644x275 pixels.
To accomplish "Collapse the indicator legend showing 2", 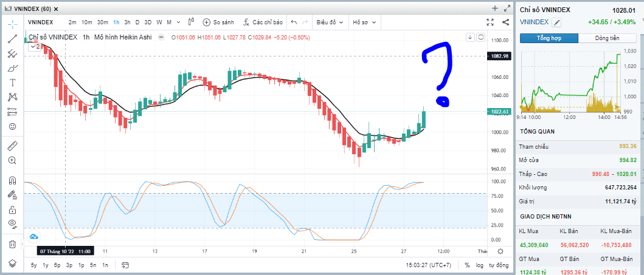I will click(x=35, y=46).
